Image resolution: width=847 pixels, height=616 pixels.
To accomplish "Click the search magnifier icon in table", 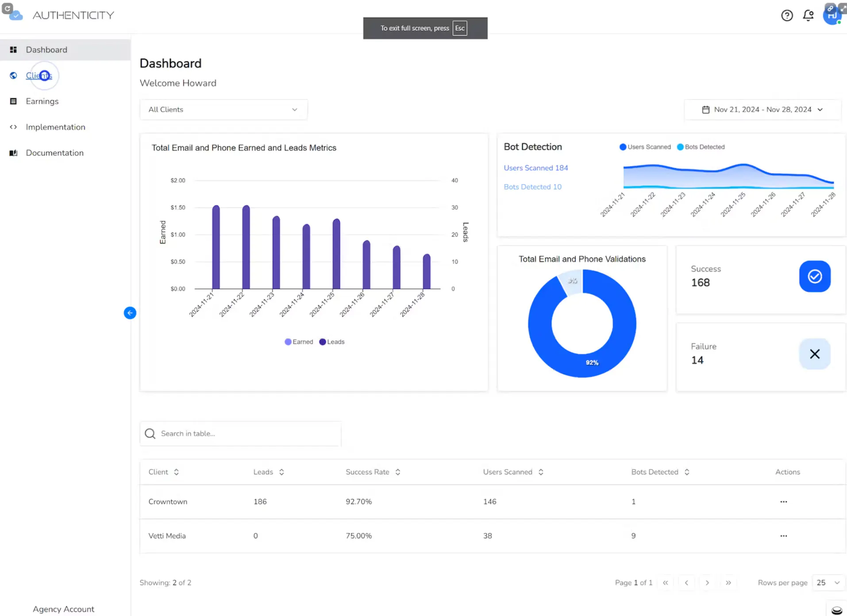I will 150,434.
